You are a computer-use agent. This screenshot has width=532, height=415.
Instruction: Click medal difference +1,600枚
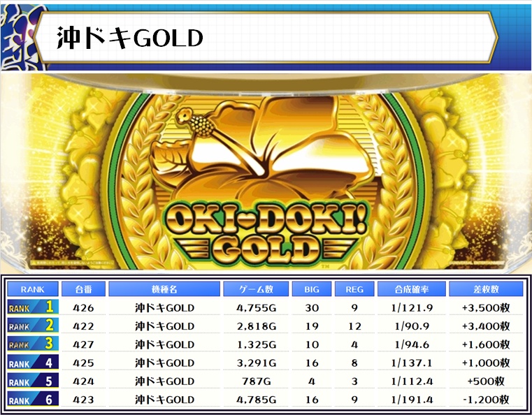tap(486, 344)
